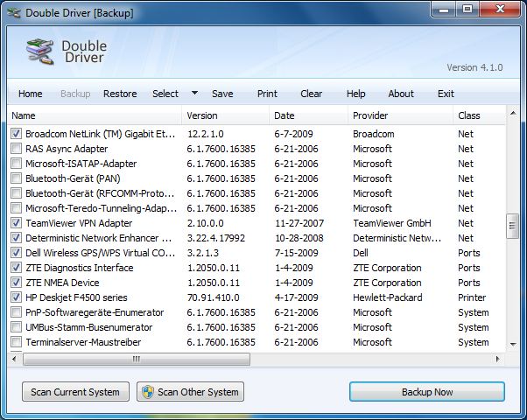
Task: Click the Broadcom provider cell
Action: 374,134
